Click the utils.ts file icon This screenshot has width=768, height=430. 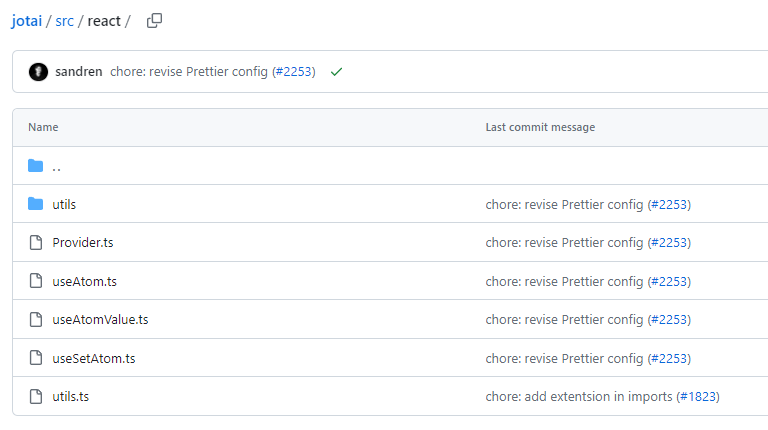(x=36, y=397)
